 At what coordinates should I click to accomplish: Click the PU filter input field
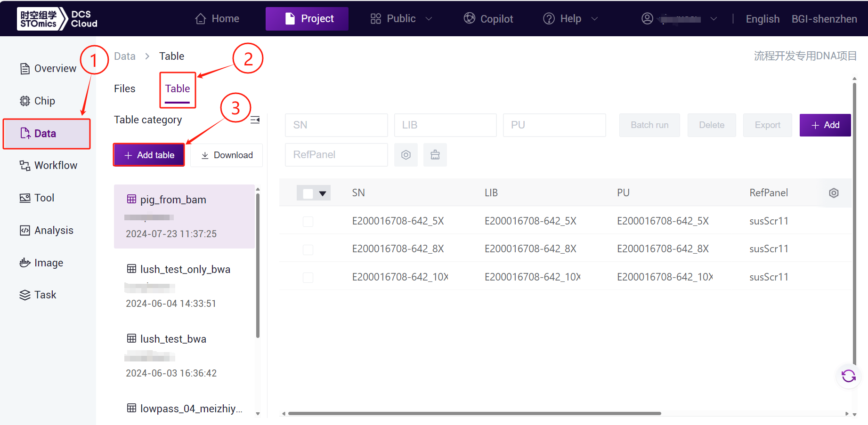coord(554,125)
